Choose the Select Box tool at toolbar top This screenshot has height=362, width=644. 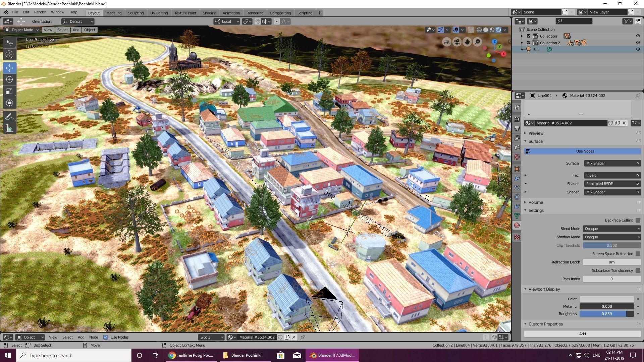9,43
